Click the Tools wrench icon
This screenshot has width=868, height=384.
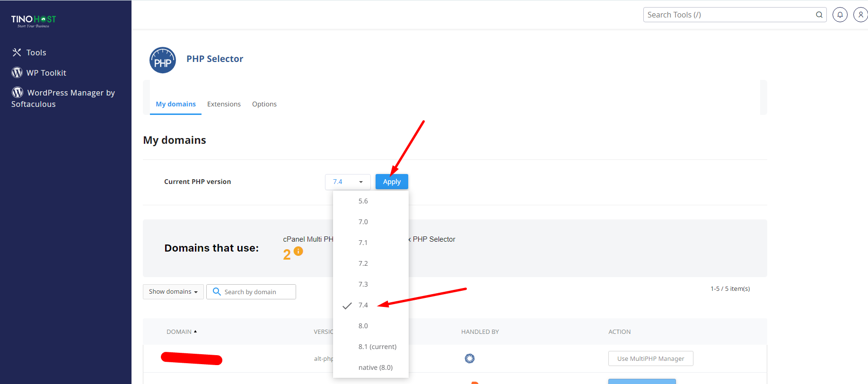click(17, 52)
